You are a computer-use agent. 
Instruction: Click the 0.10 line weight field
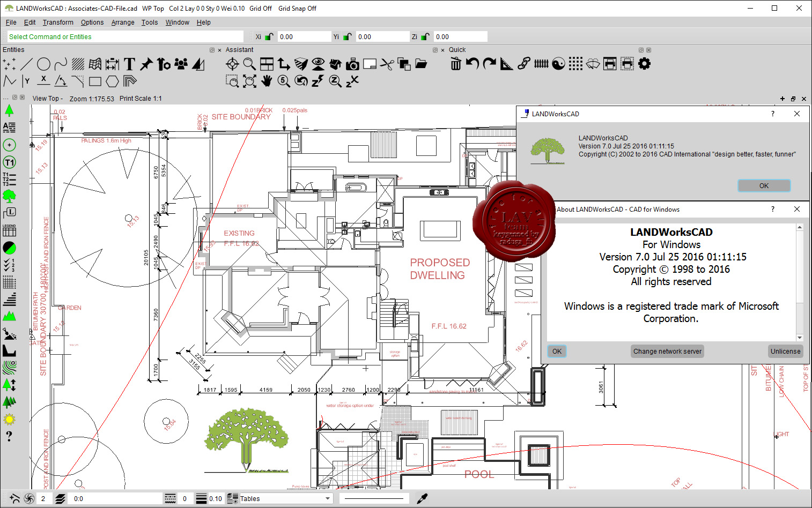click(x=216, y=499)
